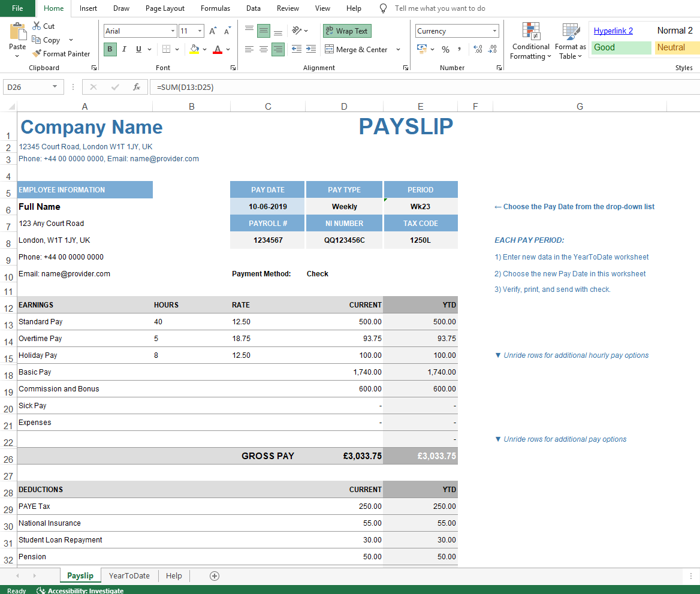Open Fill Color dropdown arrow

(204, 49)
